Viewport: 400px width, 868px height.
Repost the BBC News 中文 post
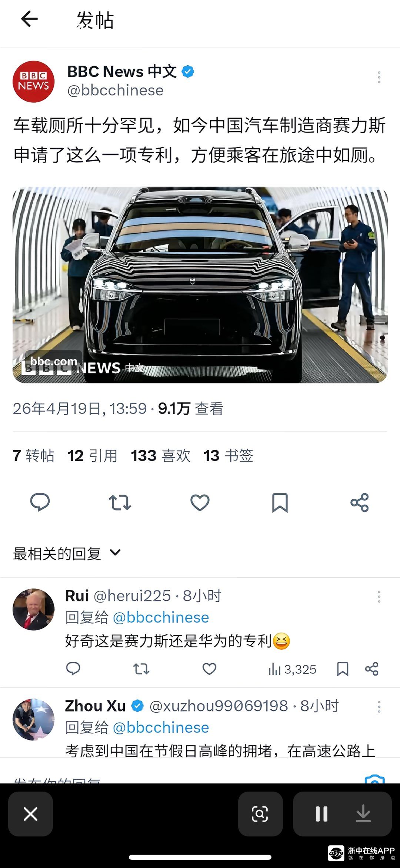click(x=120, y=502)
